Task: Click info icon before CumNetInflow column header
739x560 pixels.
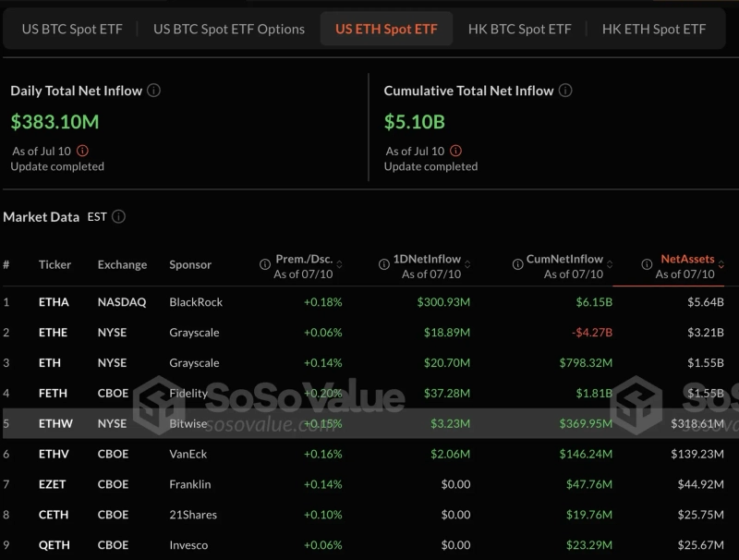Action: point(517,265)
